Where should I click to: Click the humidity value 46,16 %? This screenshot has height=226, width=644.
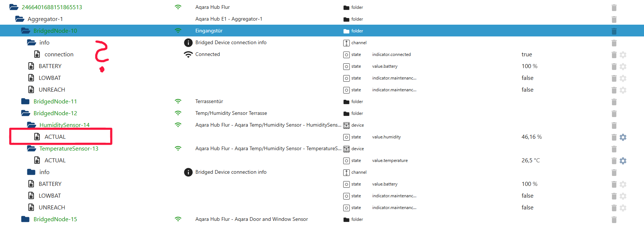coord(531,137)
